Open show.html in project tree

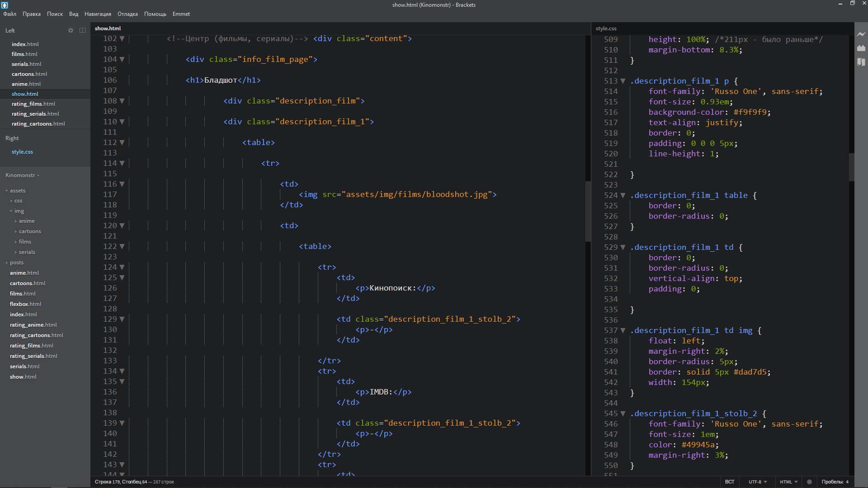[23, 377]
